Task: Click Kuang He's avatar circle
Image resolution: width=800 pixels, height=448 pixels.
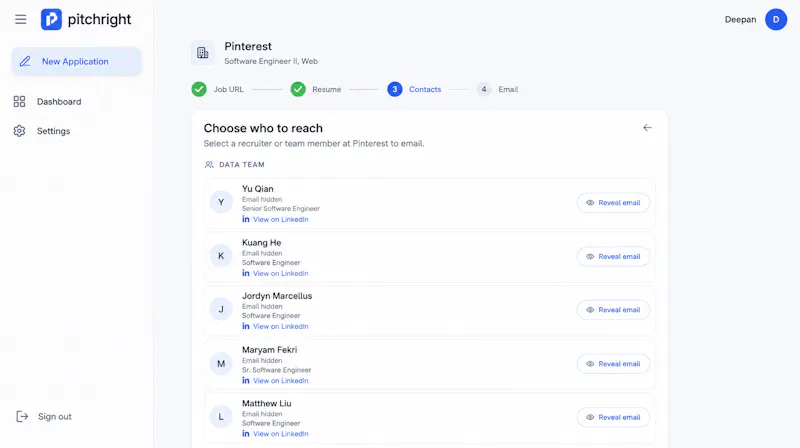Action: point(221,256)
